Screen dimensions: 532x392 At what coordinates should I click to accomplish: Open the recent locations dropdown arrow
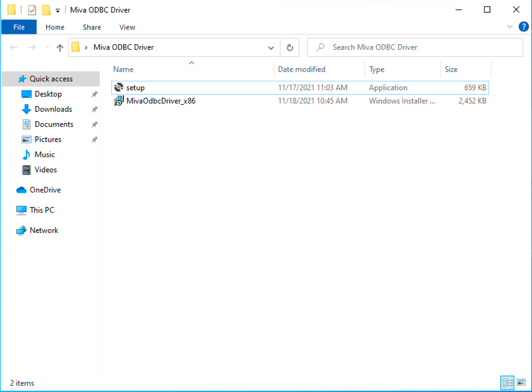(x=47, y=47)
